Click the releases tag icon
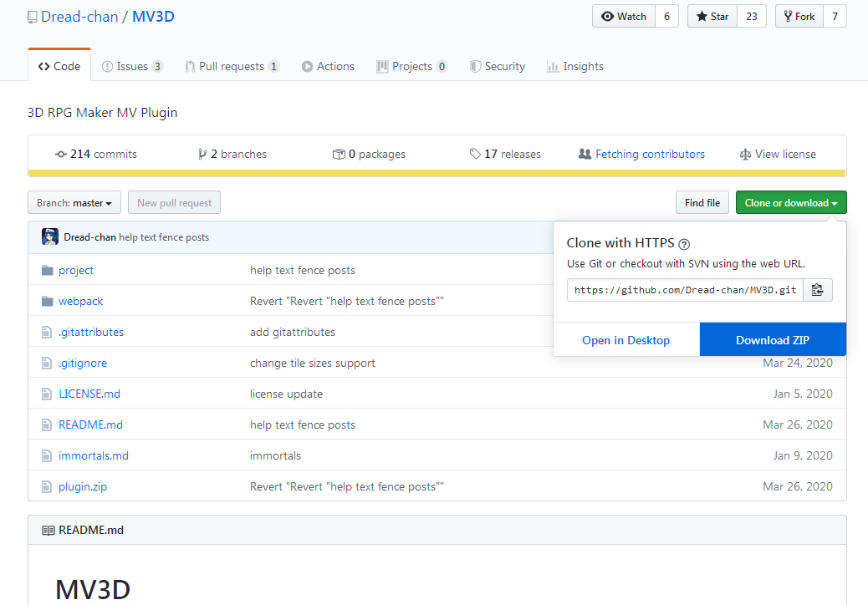The height and width of the screenshot is (605, 868). pyautogui.click(x=475, y=154)
